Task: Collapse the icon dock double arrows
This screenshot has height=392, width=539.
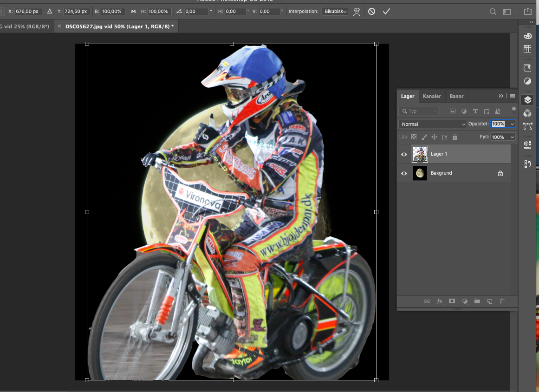Action: tap(532, 22)
